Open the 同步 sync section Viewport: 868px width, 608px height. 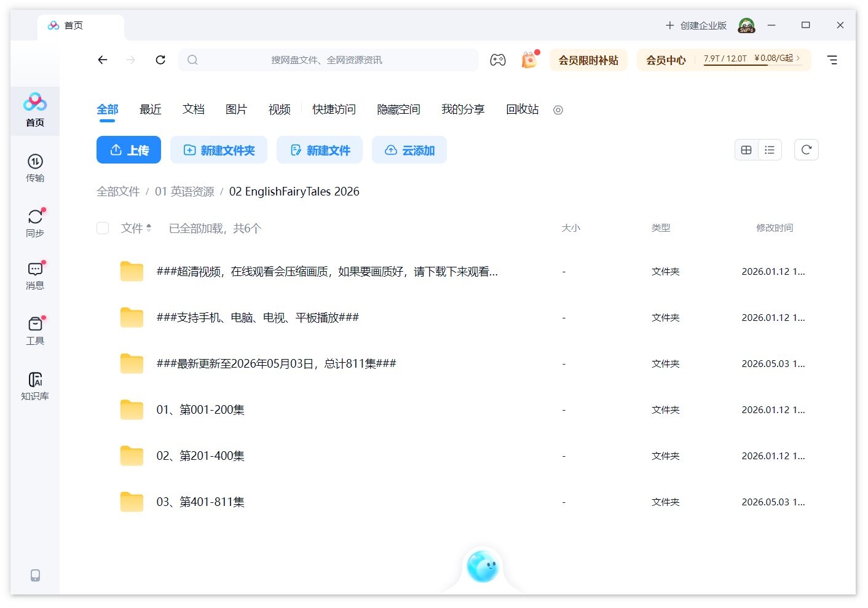click(x=35, y=223)
